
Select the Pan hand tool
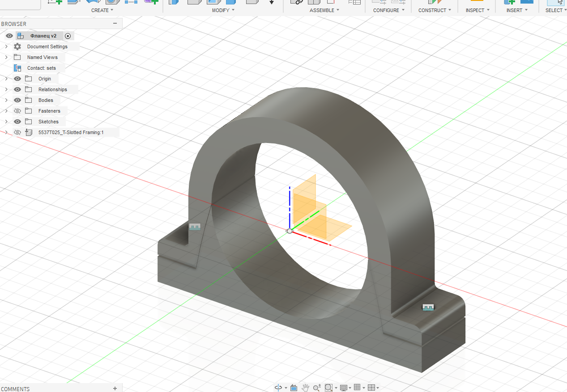306,388
